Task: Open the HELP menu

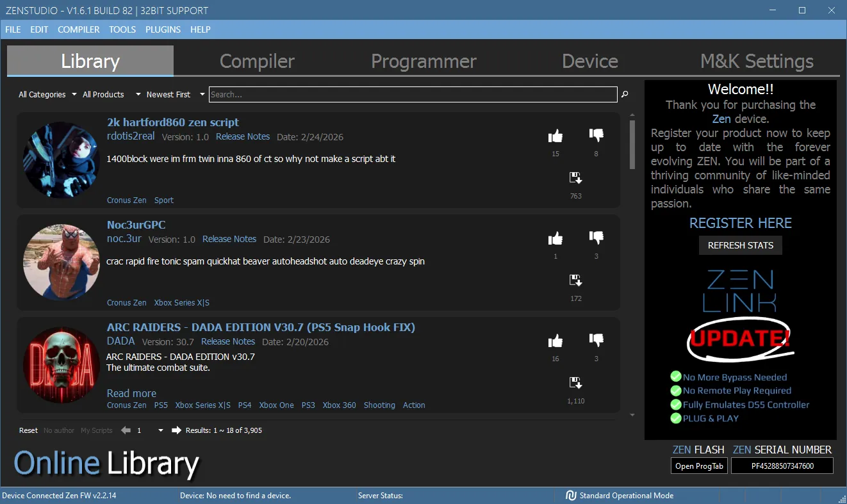Action: click(201, 29)
